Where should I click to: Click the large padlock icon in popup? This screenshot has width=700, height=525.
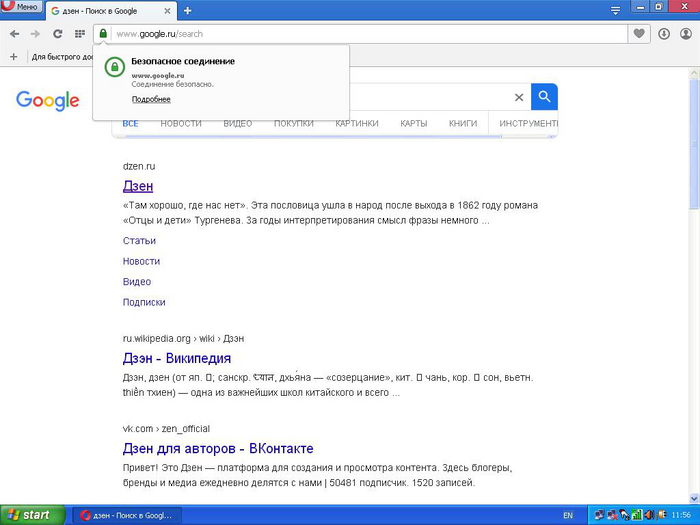(115, 67)
